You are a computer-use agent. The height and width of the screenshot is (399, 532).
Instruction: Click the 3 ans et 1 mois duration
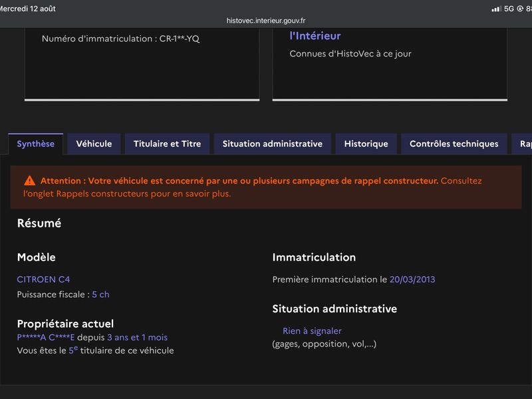pos(138,338)
